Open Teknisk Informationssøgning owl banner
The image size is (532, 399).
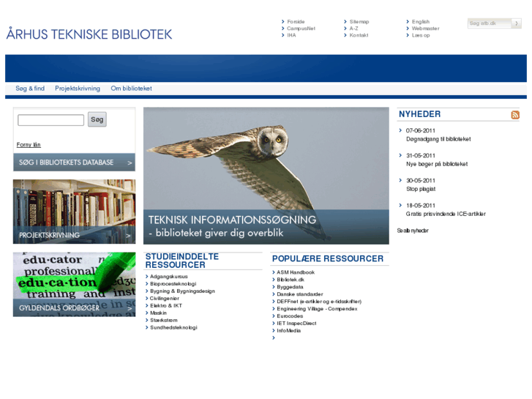266,176
